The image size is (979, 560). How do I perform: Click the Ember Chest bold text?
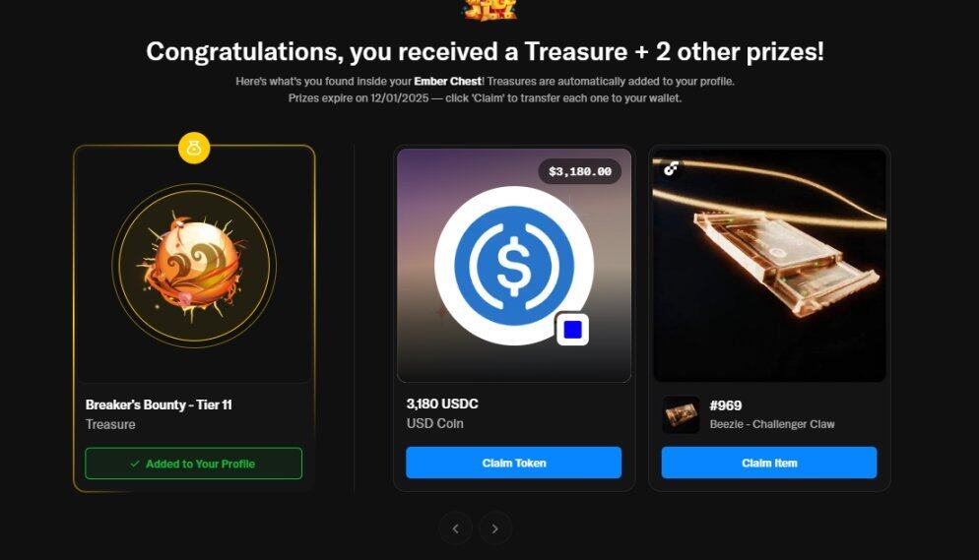pyautogui.click(x=448, y=81)
